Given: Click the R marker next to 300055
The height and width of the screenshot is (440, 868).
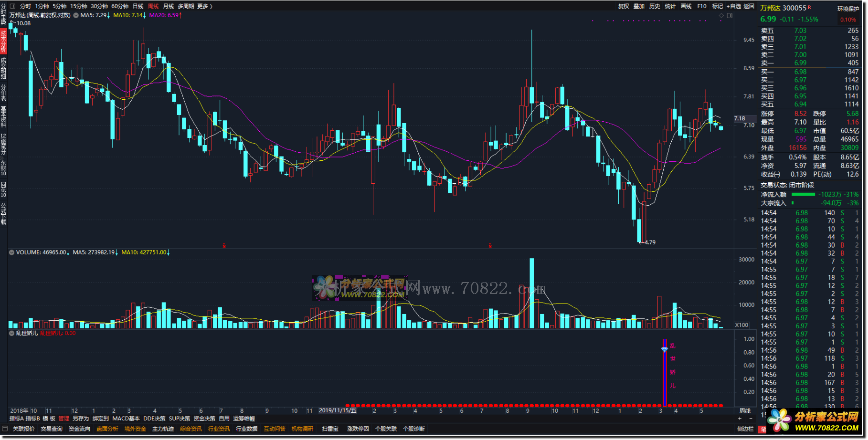Looking at the screenshot, I should [x=809, y=7].
